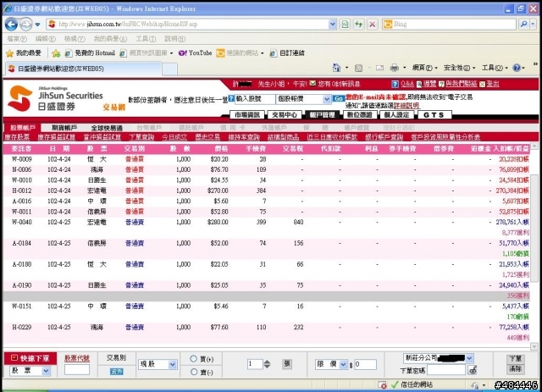Open the 安全性(S) command bar dropdown
This screenshot has width=542, height=392.
(x=459, y=68)
